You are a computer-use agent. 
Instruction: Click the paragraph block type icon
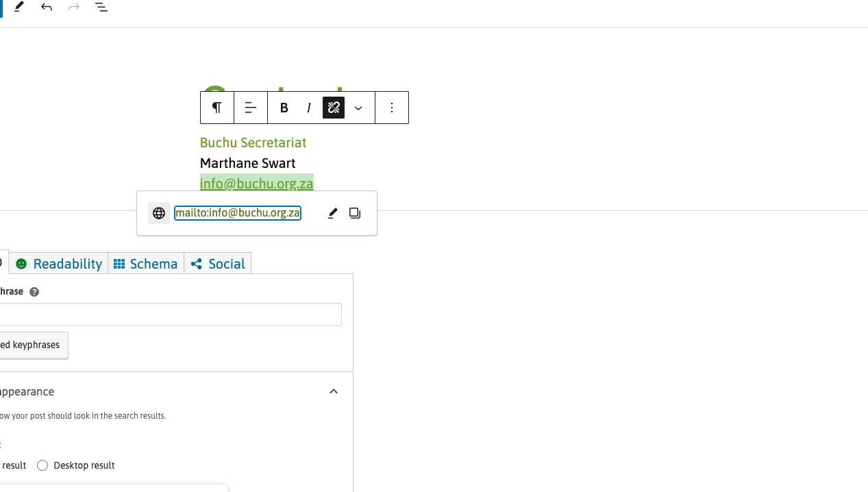[x=217, y=108]
